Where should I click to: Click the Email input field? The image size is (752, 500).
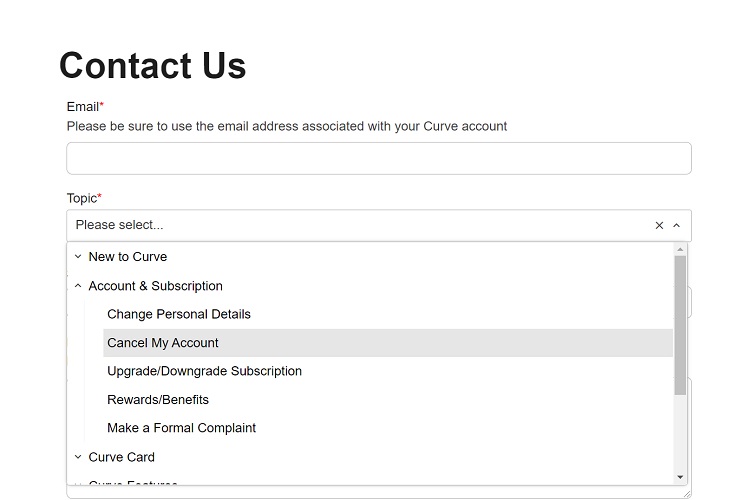(378, 158)
